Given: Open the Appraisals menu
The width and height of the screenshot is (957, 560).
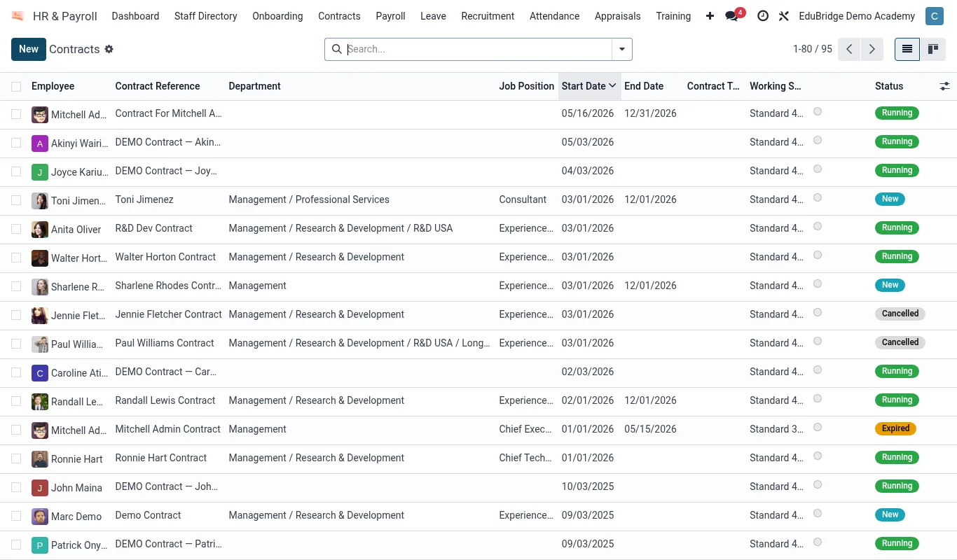Looking at the screenshot, I should pyautogui.click(x=618, y=16).
